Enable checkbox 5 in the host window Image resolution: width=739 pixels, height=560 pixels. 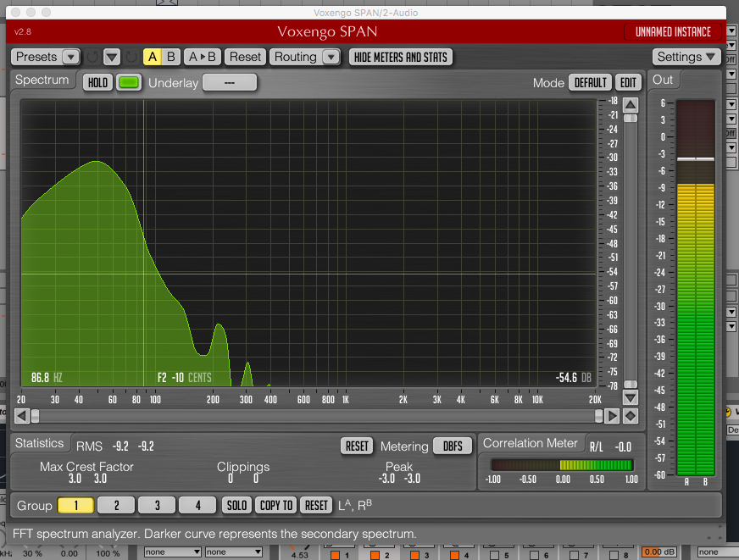click(x=494, y=555)
